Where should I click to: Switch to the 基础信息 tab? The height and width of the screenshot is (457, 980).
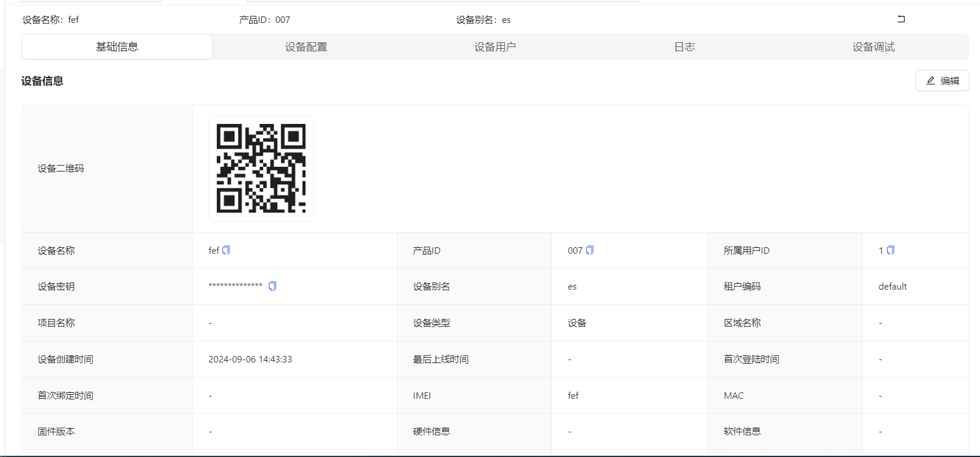(x=117, y=47)
